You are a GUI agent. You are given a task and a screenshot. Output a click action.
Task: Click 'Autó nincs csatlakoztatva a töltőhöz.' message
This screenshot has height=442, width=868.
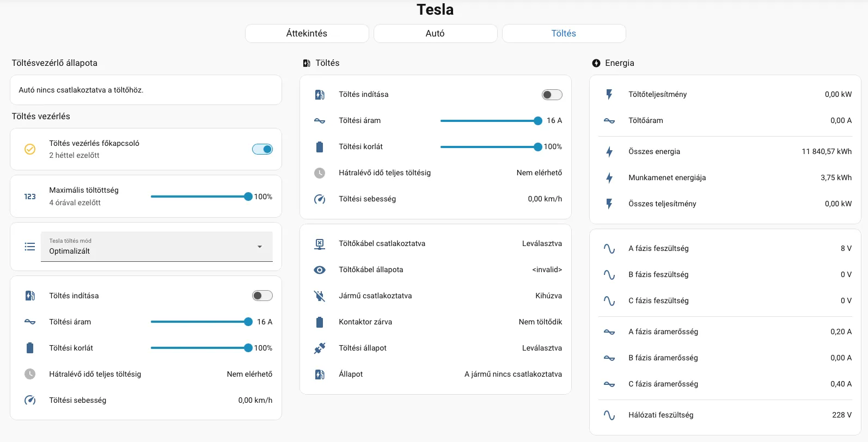pos(81,90)
